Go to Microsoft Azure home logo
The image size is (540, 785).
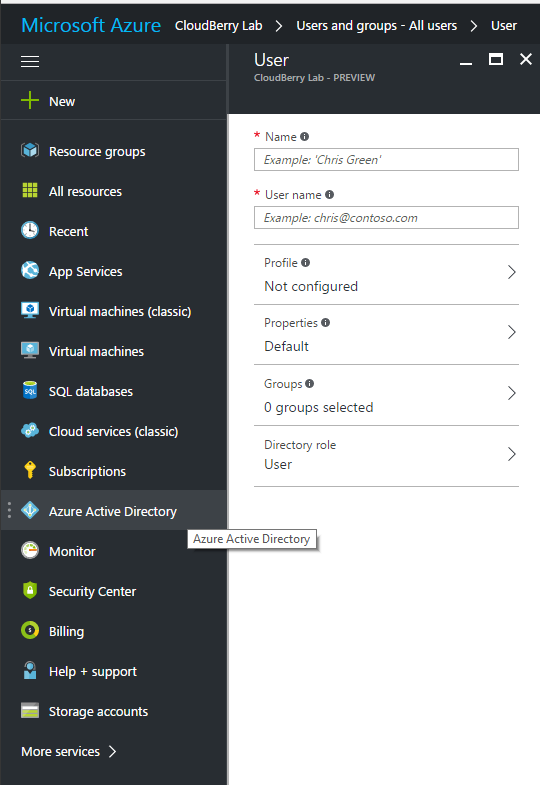point(91,25)
